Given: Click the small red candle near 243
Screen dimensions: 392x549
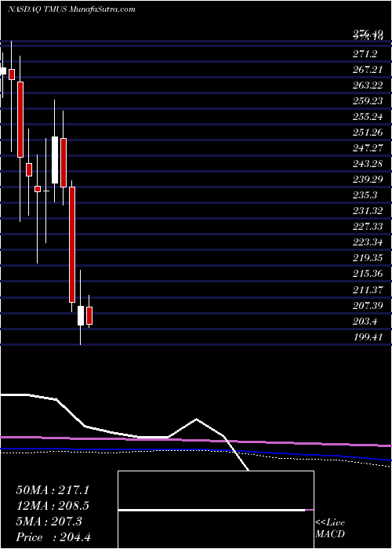Looking at the screenshot, I should pyautogui.click(x=29, y=169).
